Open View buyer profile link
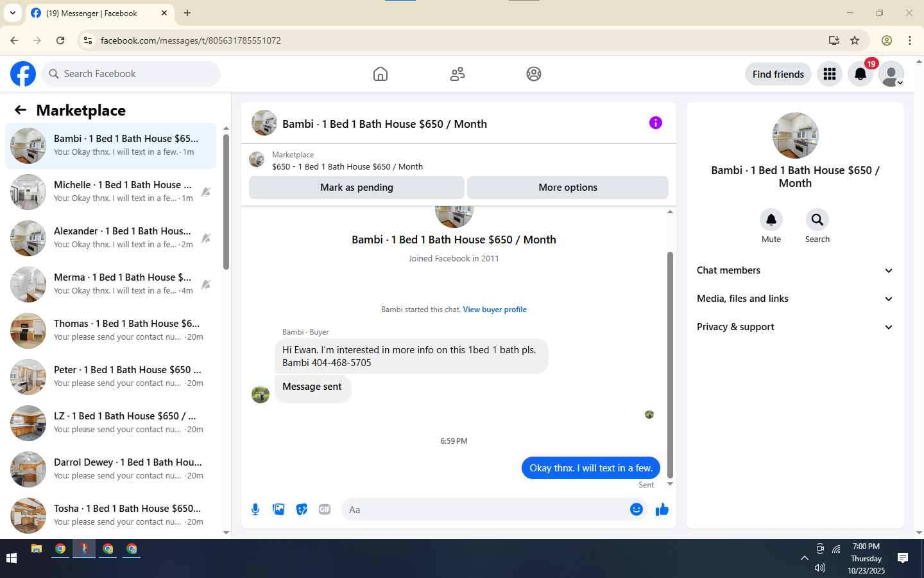The height and width of the screenshot is (578, 924). coord(495,310)
